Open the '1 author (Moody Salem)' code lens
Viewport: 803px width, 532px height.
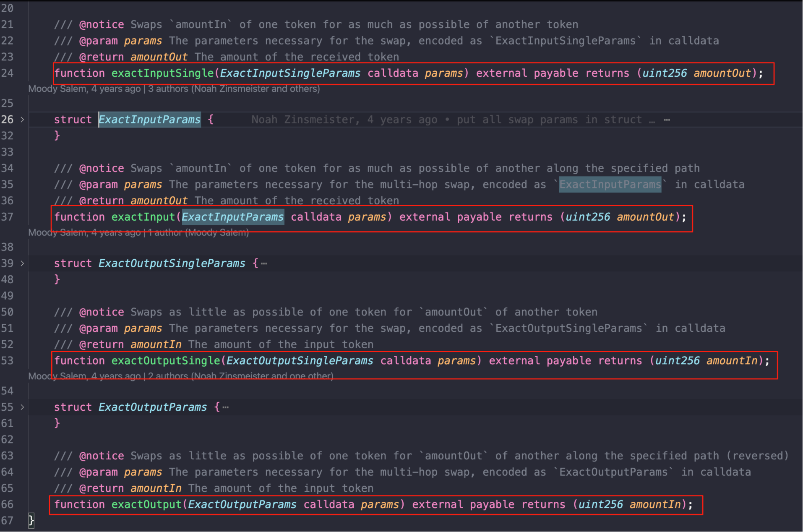(198, 233)
